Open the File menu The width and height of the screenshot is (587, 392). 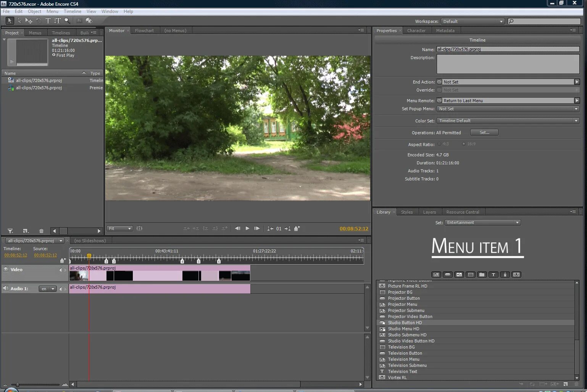[x=6, y=11]
